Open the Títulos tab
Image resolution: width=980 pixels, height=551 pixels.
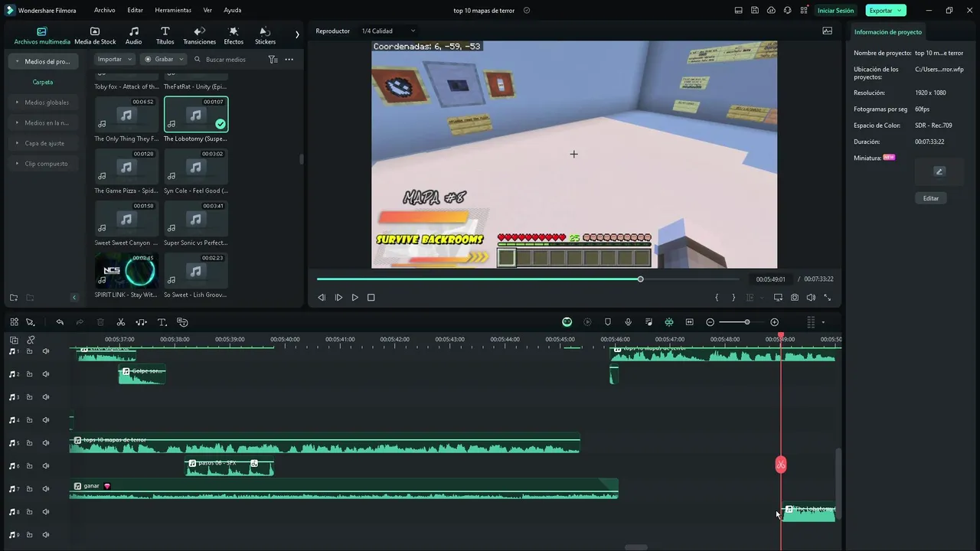tap(165, 36)
